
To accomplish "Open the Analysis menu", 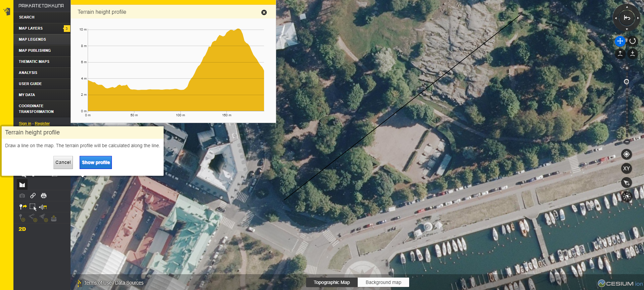I will [x=42, y=73].
